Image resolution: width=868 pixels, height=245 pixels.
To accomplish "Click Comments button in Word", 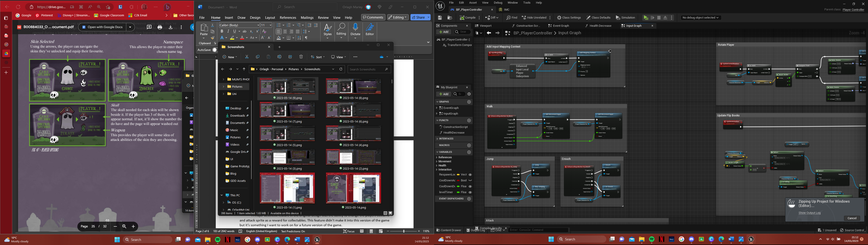I will pyautogui.click(x=373, y=17).
